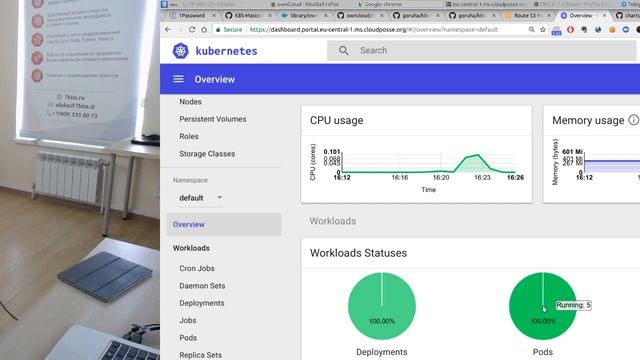Image resolution: width=640 pixels, height=360 pixels.
Task: Switch to the eu-central-1 cloudposse taskbar window
Action: [x=488, y=4]
